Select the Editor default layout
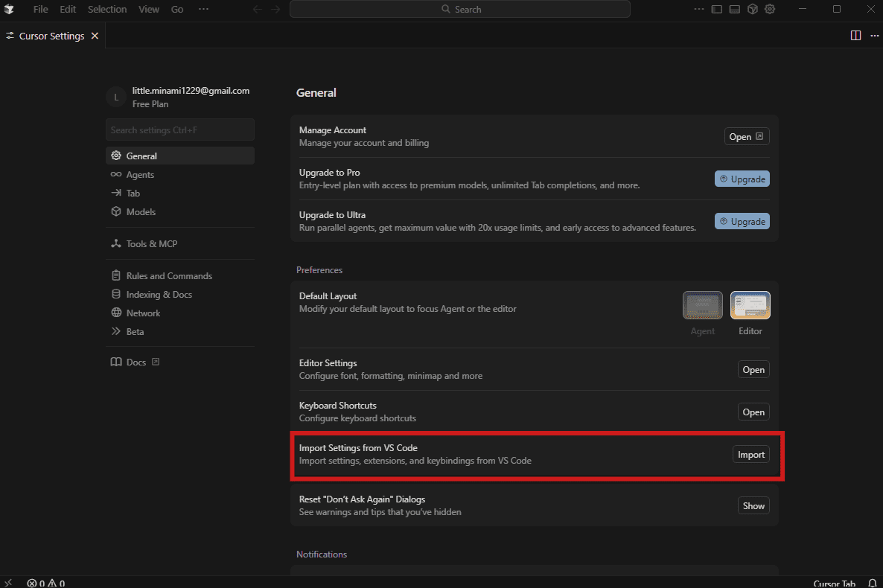Image resolution: width=883 pixels, height=588 pixels. coord(750,305)
